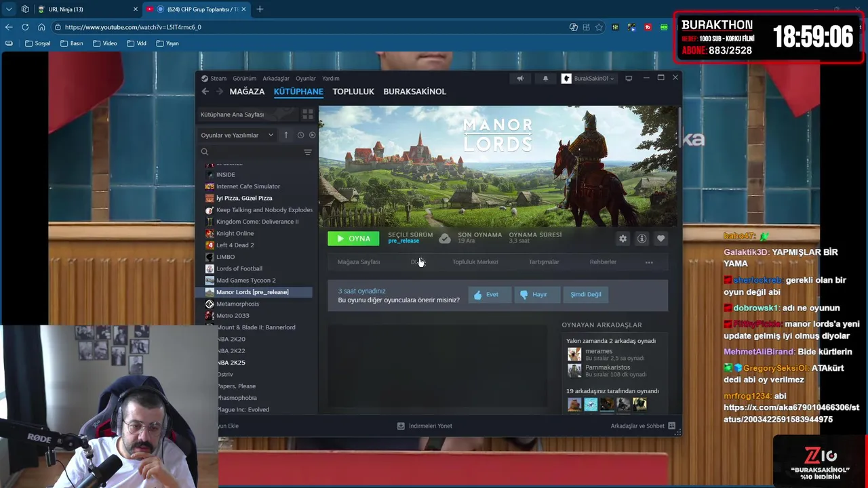Show Manor Lords game info icon
The width and height of the screenshot is (868, 488).
(642, 239)
